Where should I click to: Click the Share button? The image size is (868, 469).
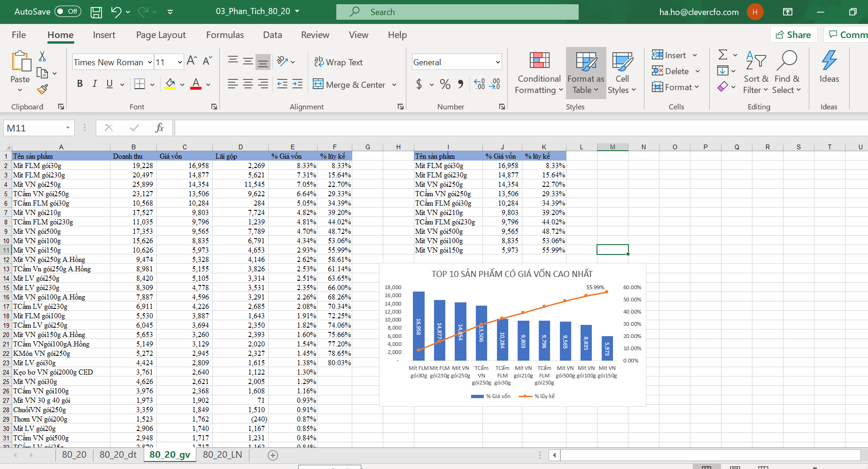[x=793, y=35]
